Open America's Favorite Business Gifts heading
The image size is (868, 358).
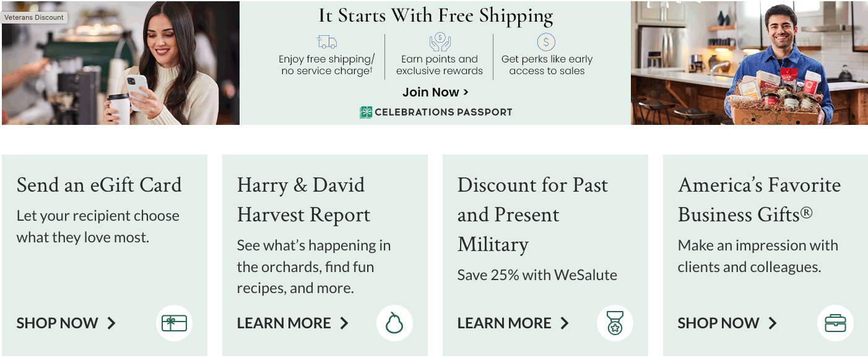click(x=759, y=200)
